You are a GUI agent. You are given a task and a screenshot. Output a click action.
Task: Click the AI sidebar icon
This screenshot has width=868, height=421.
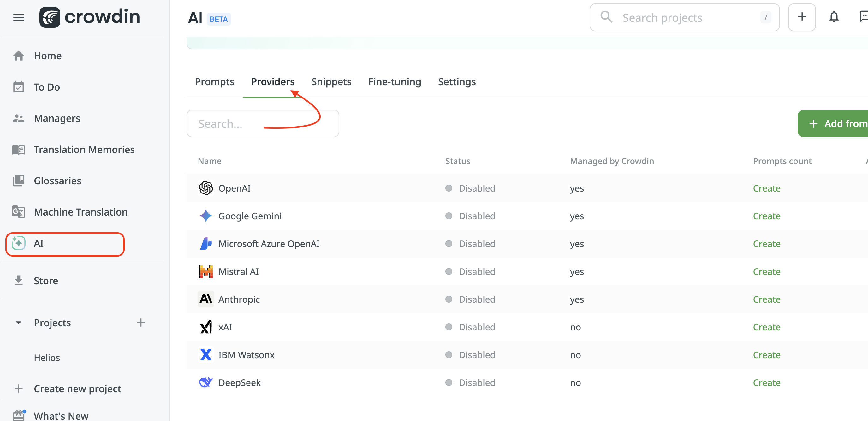19,243
